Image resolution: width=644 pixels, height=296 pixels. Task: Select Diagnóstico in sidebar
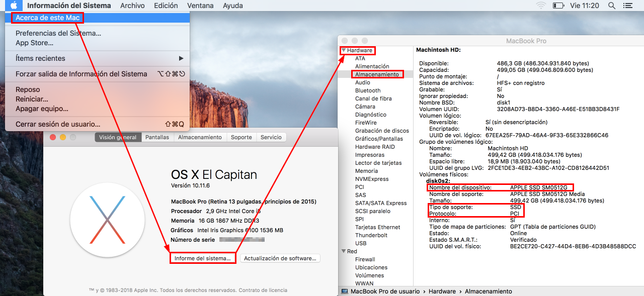371,115
